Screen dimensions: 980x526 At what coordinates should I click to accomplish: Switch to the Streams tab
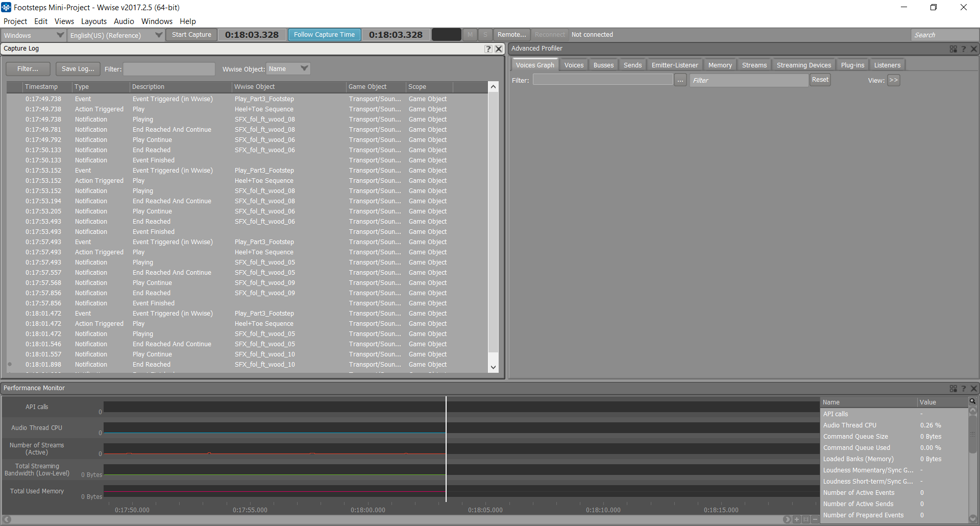point(754,65)
